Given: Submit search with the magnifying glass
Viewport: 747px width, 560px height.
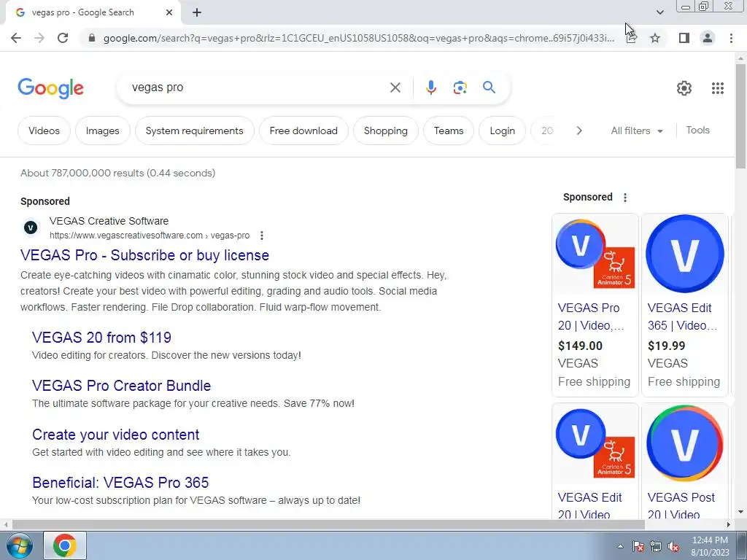Looking at the screenshot, I should pyautogui.click(x=489, y=87).
